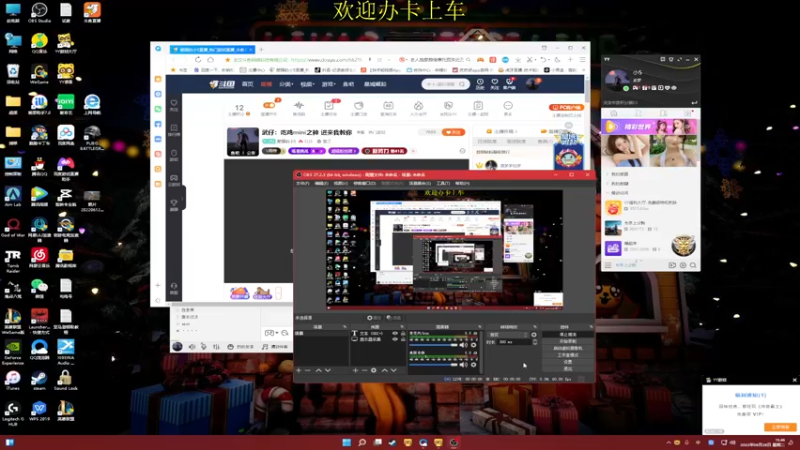Image resolution: width=800 pixels, height=450 pixels.
Task: Open the 分类 dropdown in Douyu navigation
Action: pyautogui.click(x=286, y=84)
